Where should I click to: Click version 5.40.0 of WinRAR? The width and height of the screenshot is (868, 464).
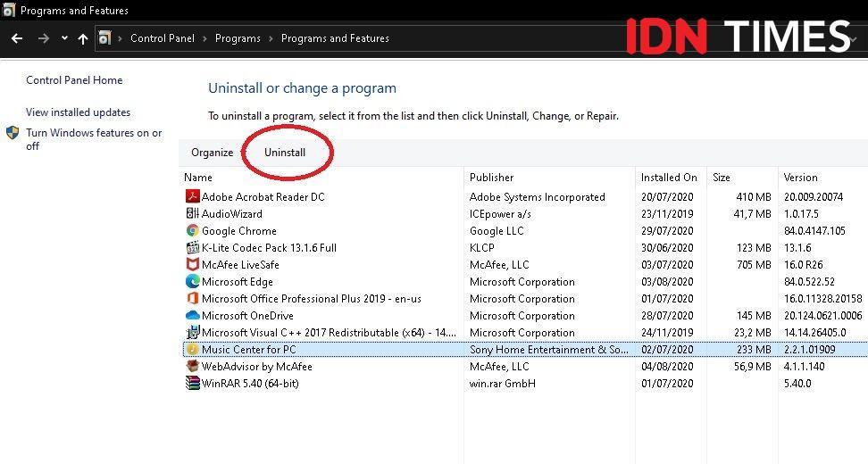coord(797,384)
